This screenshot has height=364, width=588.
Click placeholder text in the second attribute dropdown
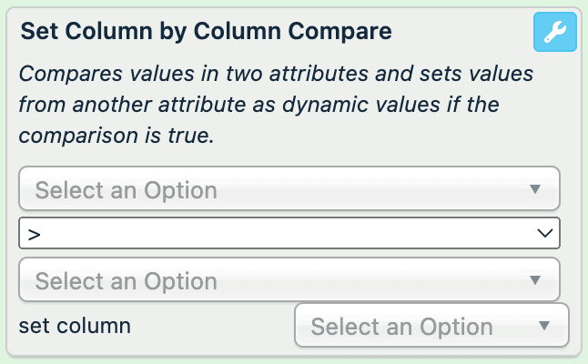click(126, 280)
